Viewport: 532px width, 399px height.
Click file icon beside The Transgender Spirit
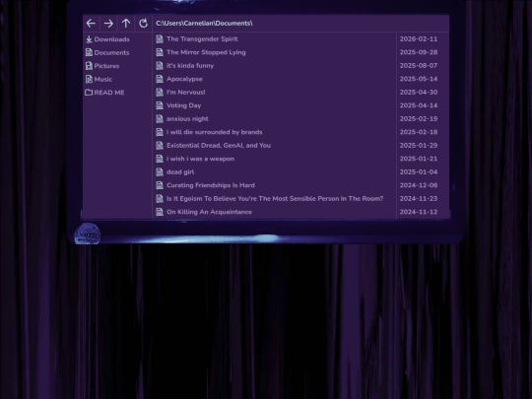tap(160, 39)
